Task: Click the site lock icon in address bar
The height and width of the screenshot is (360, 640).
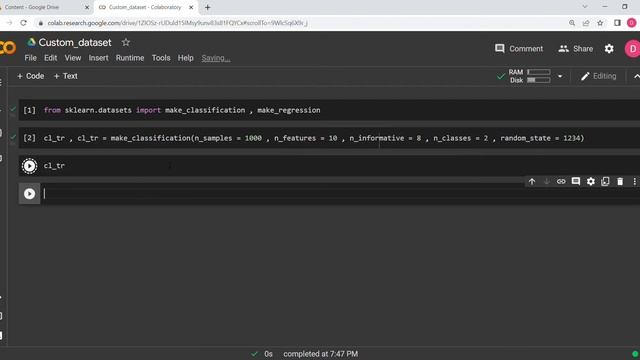Action: pyautogui.click(x=40, y=23)
